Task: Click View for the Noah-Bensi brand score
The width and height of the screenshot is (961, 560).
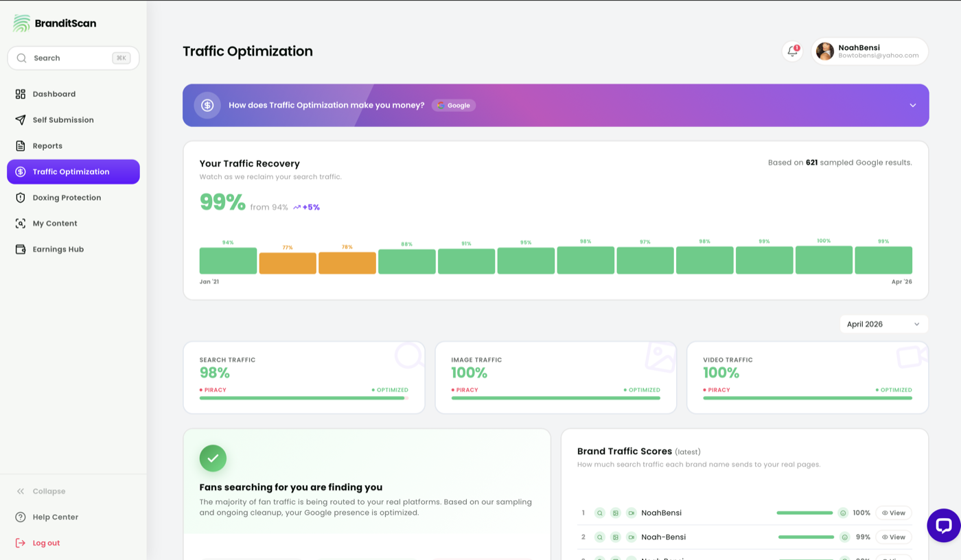Action: 893,537
